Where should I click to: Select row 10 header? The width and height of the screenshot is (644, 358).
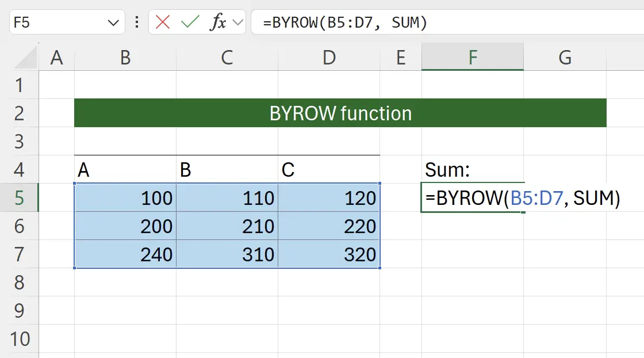[19, 338]
